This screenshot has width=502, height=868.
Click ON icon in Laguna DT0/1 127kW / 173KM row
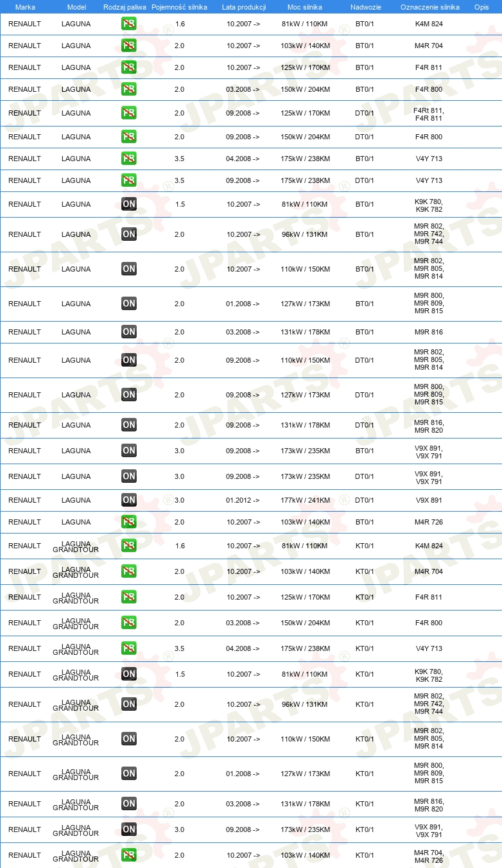click(x=129, y=395)
